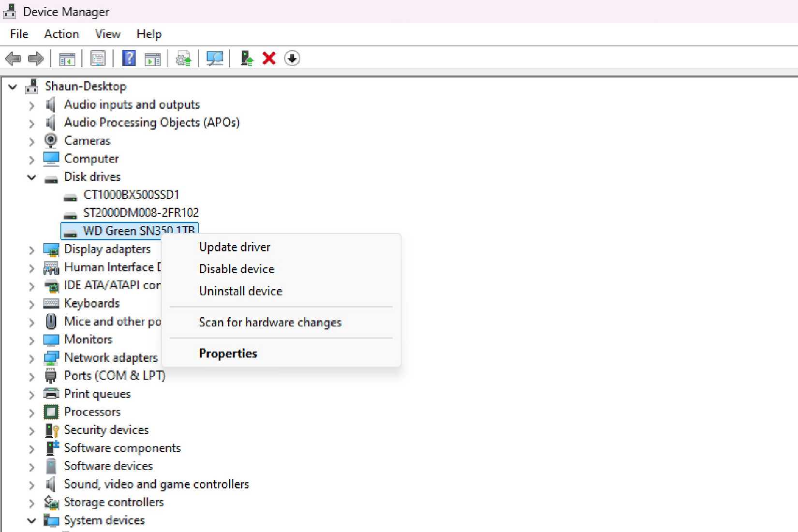Expand the Display adapters category
The image size is (798, 532).
pyautogui.click(x=31, y=250)
